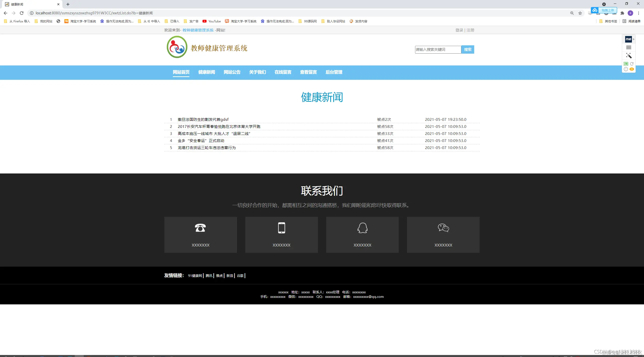Image resolution: width=644 pixels, height=357 pixels.
Task: Click the QQ penguin contact icon
Action: (x=362, y=228)
